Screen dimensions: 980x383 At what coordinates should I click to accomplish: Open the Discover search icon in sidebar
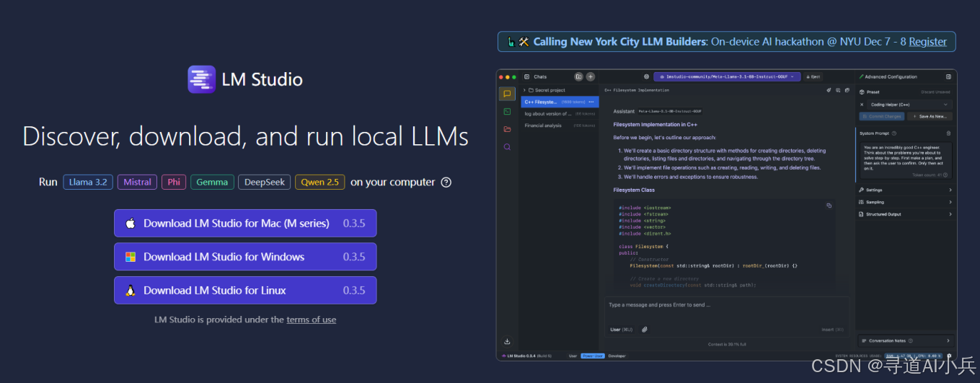point(507,146)
